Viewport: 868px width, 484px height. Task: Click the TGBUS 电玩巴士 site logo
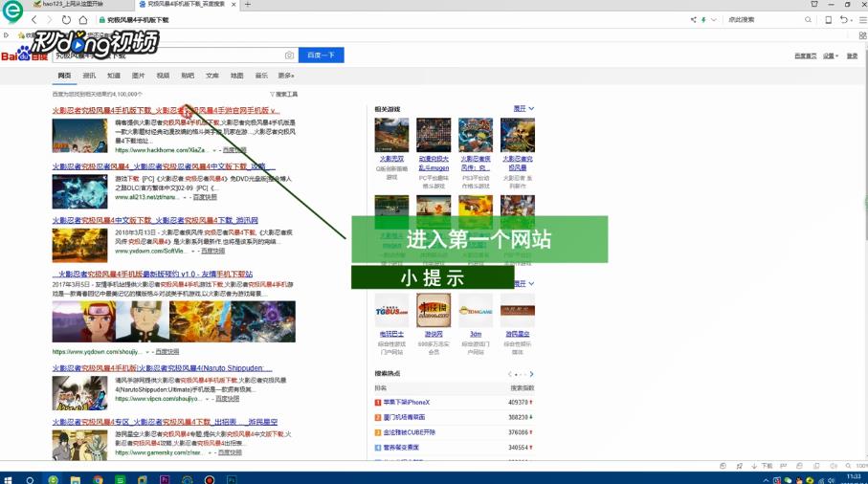pos(391,310)
